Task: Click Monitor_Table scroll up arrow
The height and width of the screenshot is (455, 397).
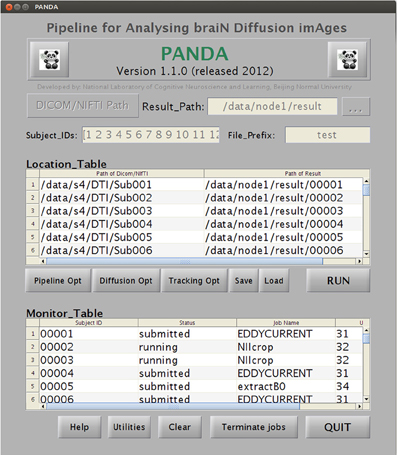Action: pos(366,330)
